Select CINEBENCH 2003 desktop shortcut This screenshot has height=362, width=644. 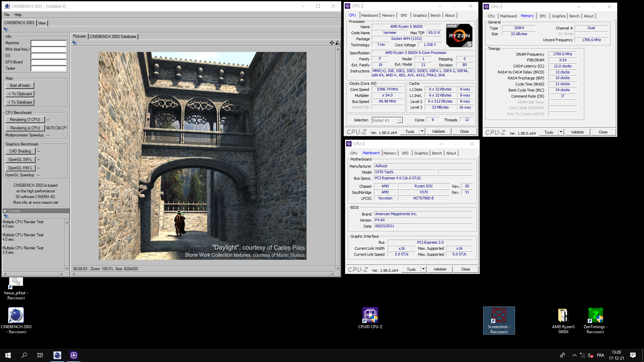click(x=16, y=321)
